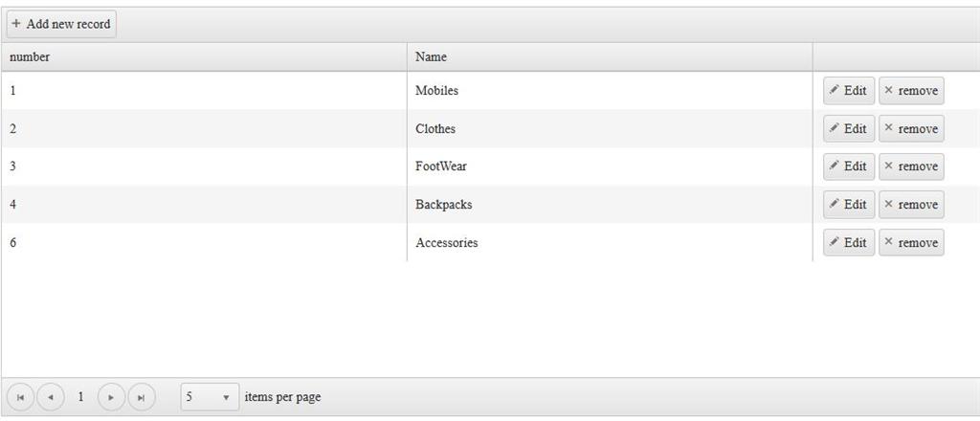This screenshot has height=421, width=980.
Task: Go to the previous page
Action: (x=51, y=397)
